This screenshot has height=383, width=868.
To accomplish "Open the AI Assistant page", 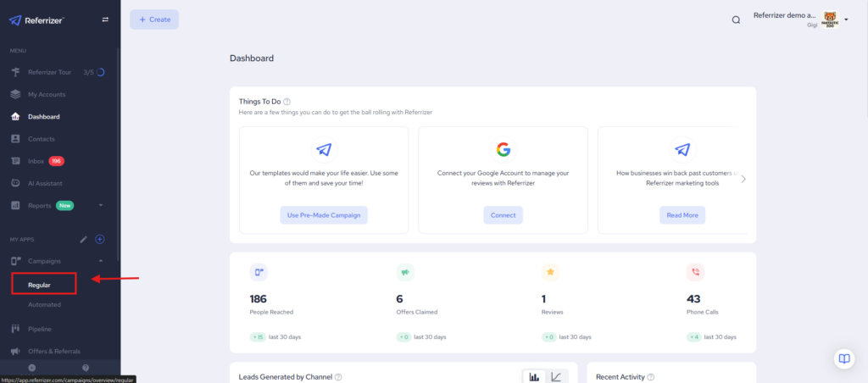I will (45, 183).
